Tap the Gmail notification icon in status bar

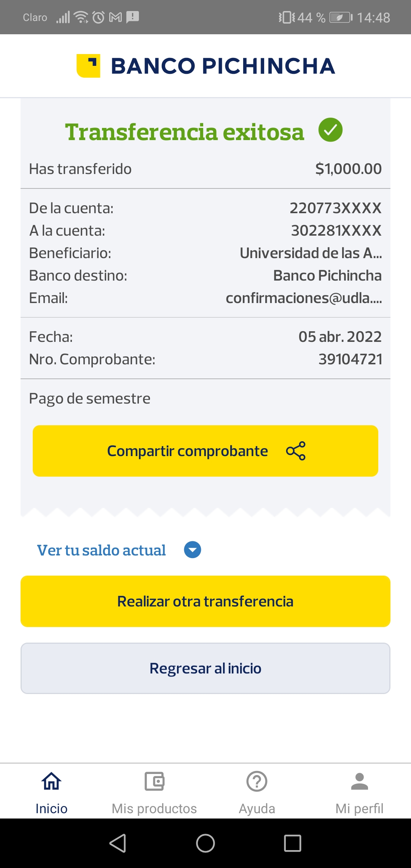tap(115, 17)
